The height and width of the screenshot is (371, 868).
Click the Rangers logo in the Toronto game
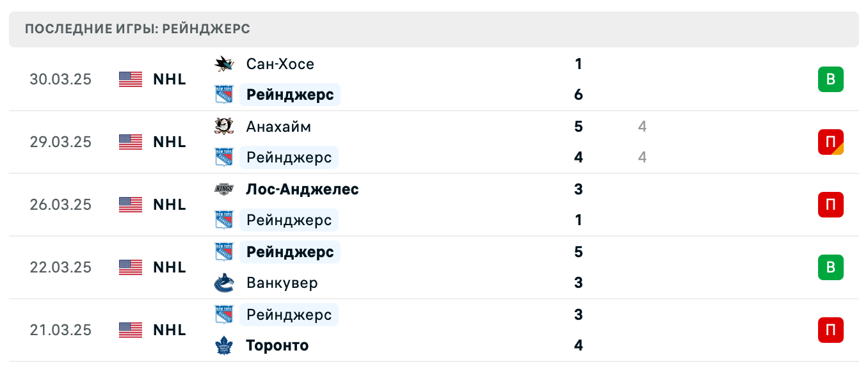tap(223, 315)
